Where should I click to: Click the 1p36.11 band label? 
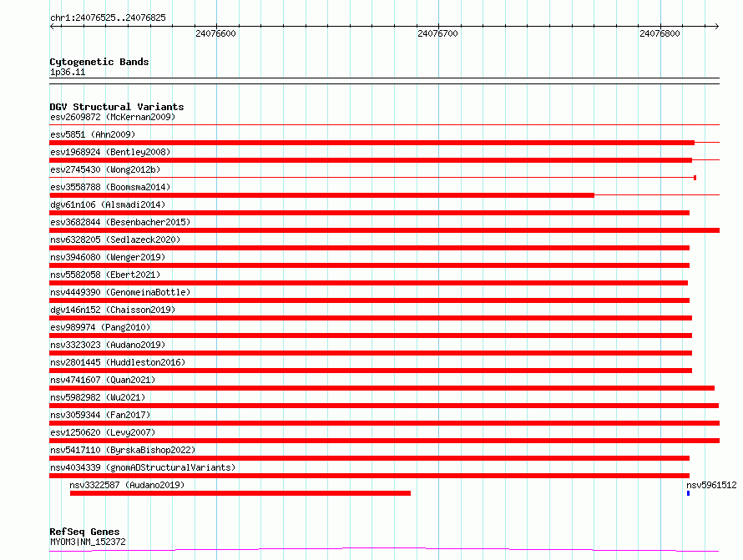click(x=68, y=73)
